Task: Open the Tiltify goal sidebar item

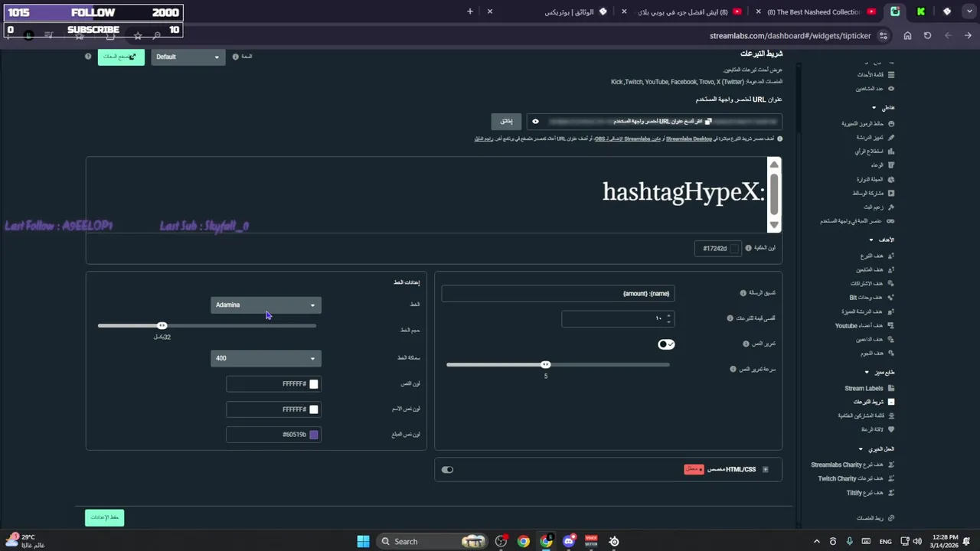Action: (871, 493)
